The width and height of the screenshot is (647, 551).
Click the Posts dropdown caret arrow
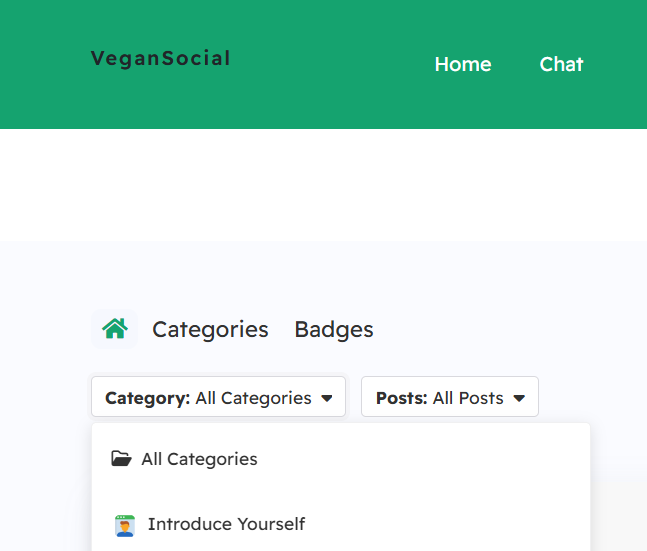[x=519, y=398]
